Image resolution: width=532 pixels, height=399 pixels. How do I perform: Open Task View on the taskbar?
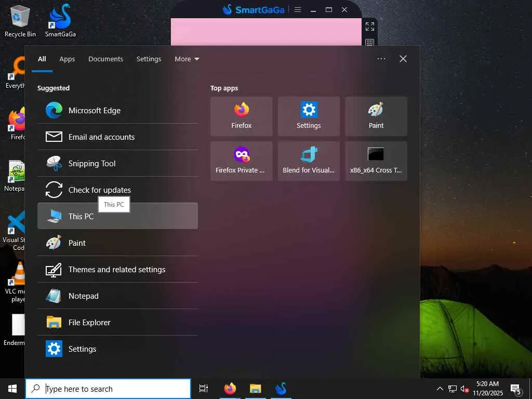click(203, 389)
